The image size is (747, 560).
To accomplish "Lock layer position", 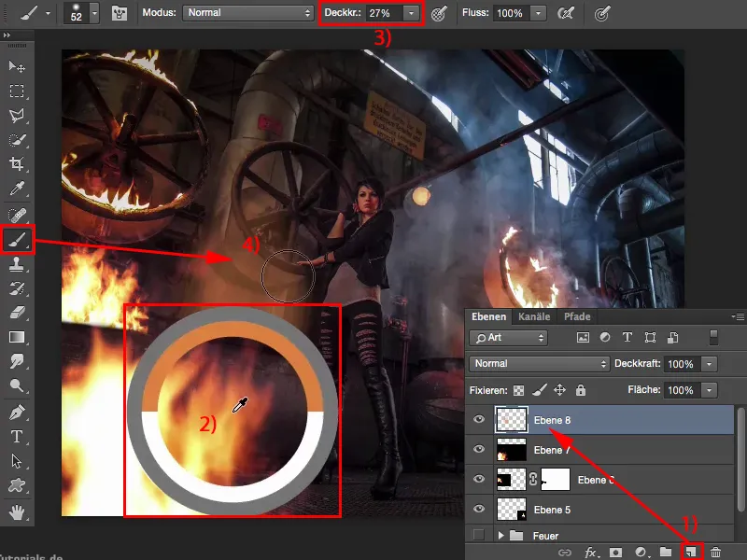I will [x=559, y=390].
